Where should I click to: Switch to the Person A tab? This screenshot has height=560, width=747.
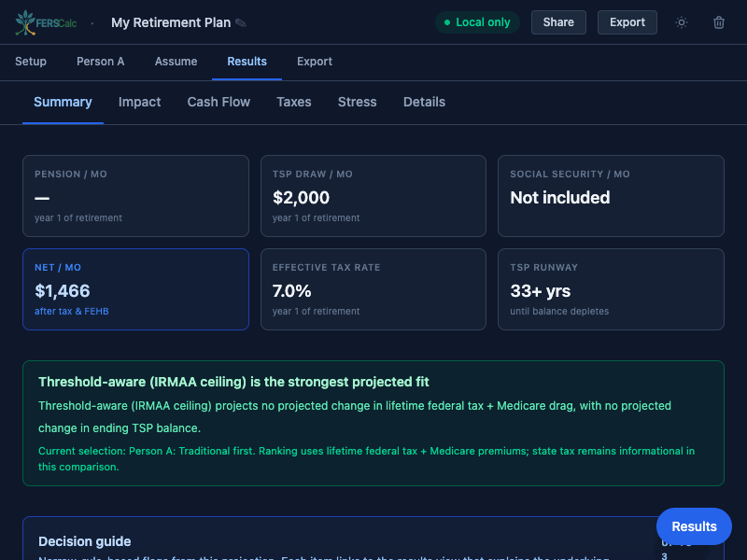pyautogui.click(x=100, y=61)
